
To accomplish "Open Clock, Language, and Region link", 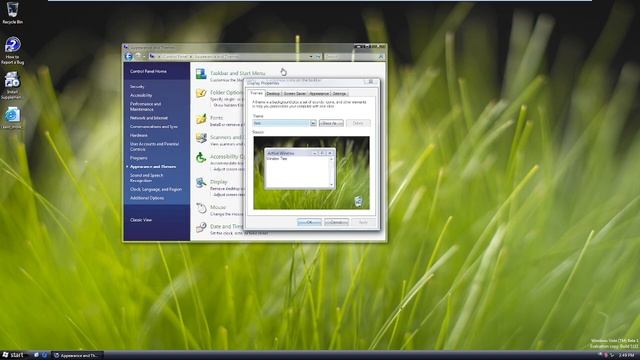I will (156, 189).
